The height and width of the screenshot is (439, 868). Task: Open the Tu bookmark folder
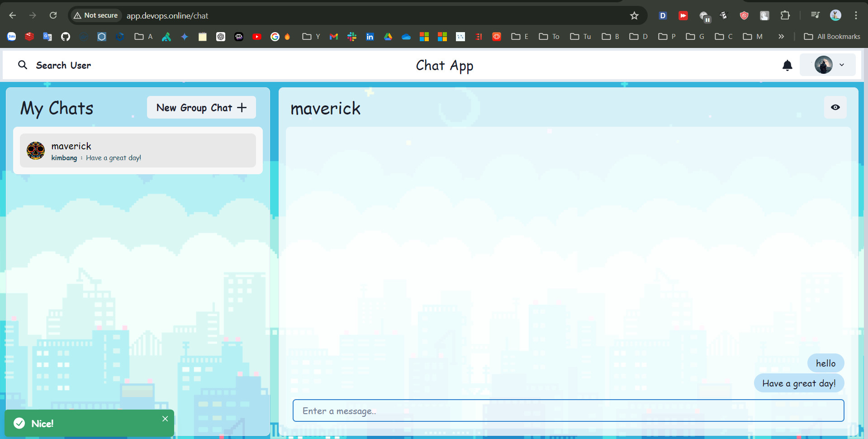pos(581,37)
